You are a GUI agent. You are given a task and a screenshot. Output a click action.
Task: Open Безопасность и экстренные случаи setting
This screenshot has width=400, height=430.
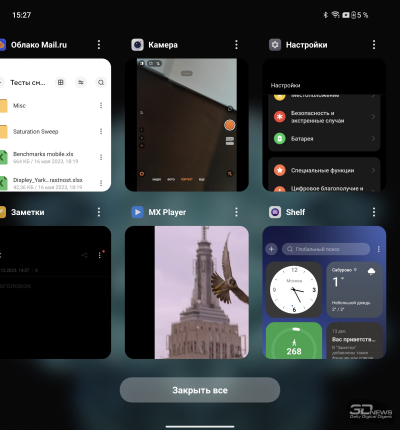tap(324, 117)
